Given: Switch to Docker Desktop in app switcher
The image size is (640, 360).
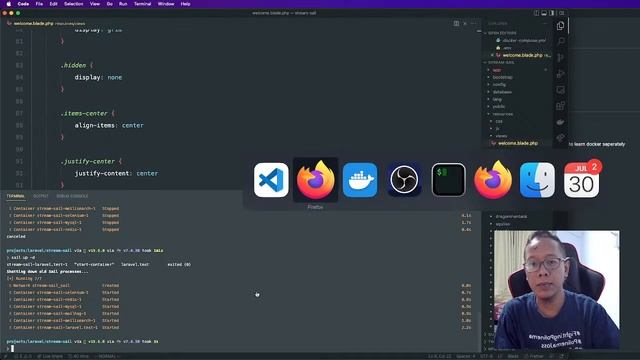Looking at the screenshot, I should click(360, 180).
